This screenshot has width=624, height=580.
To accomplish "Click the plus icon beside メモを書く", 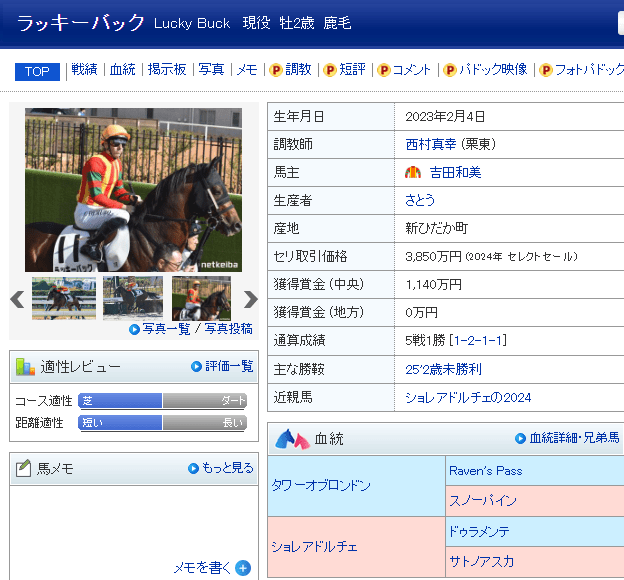I will tap(243, 568).
